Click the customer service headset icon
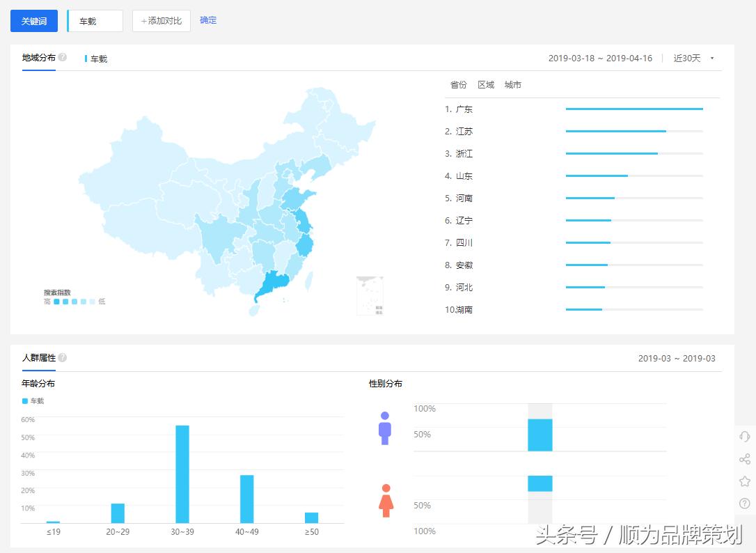This screenshot has width=756, height=553. tap(745, 436)
